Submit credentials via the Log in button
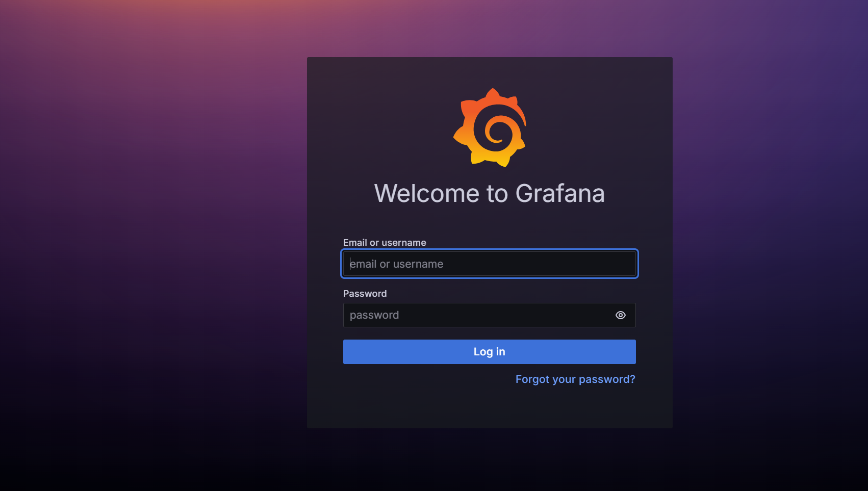This screenshot has height=491, width=868. [489, 351]
